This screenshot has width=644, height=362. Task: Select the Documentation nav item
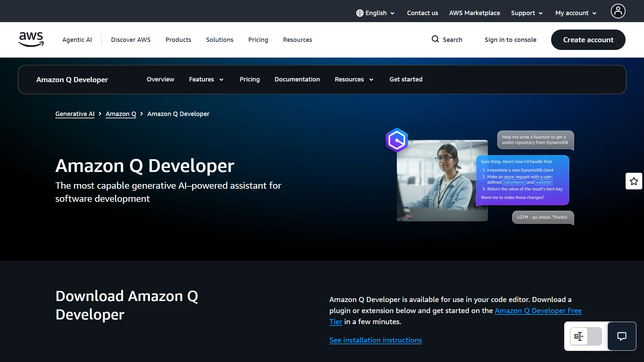297,79
